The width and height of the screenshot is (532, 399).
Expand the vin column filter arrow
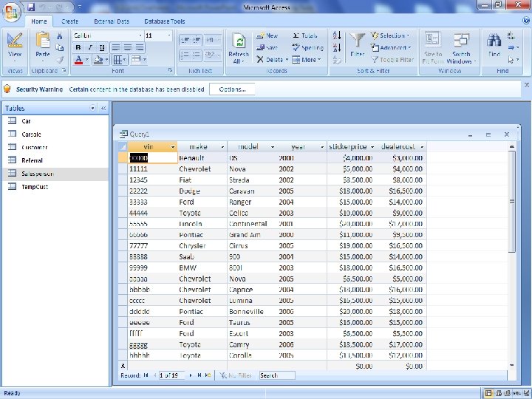(x=173, y=147)
